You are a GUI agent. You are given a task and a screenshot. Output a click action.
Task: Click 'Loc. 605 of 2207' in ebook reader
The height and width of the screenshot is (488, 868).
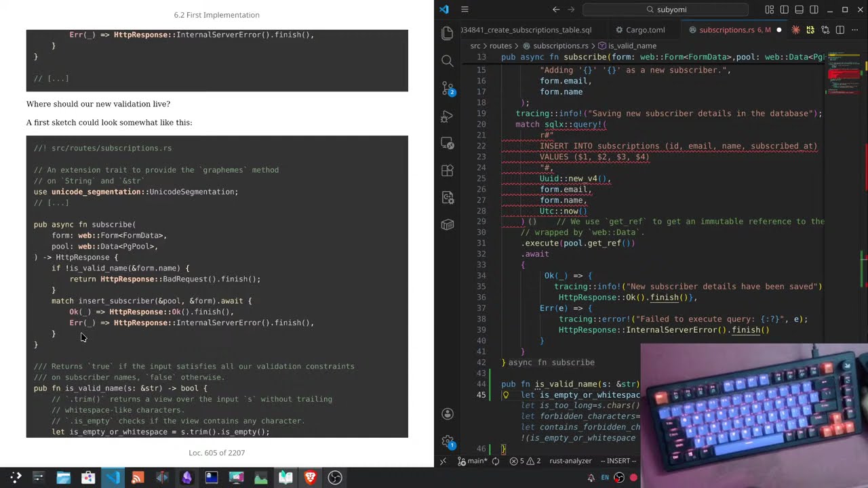[217, 453]
